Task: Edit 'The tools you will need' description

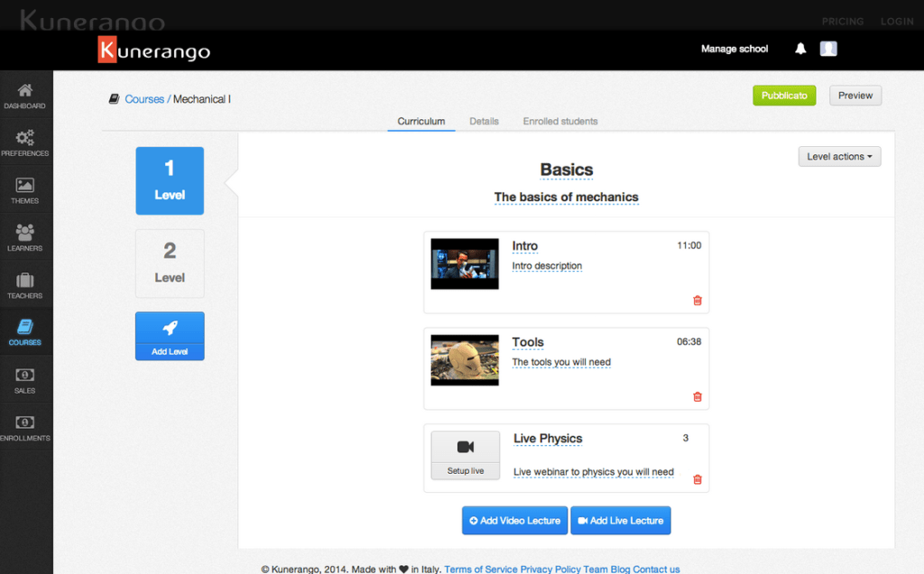Action: [561, 362]
